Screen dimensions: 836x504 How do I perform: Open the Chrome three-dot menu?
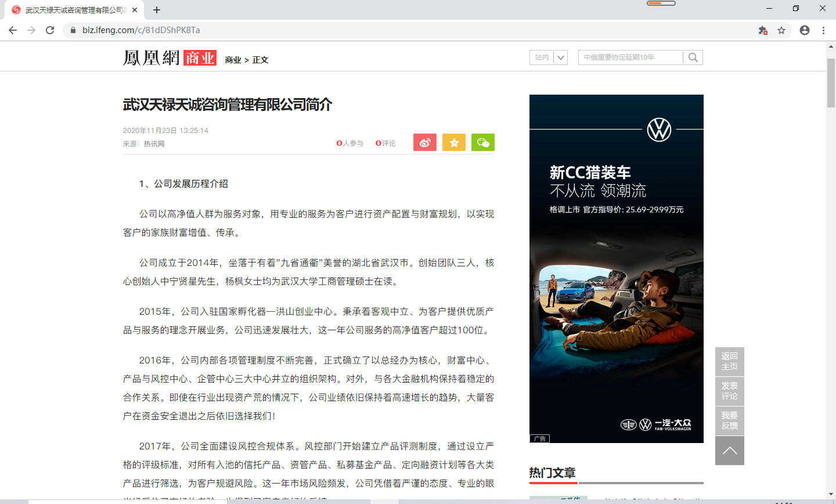point(823,30)
